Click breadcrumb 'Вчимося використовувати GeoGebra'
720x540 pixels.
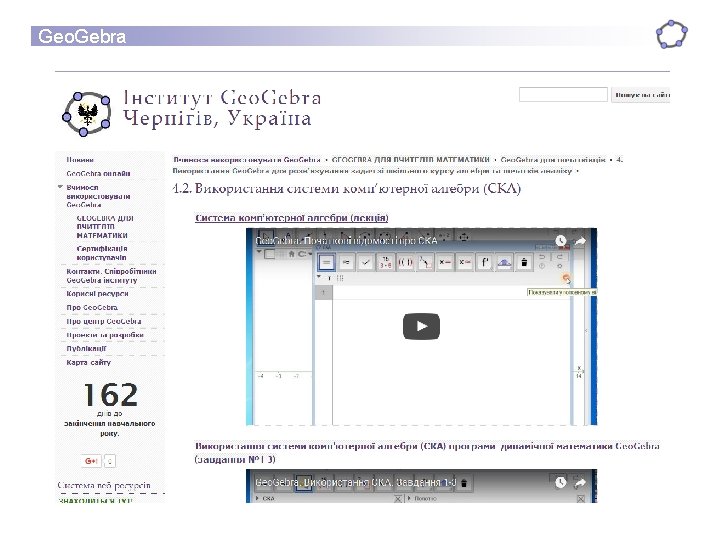click(x=247, y=160)
